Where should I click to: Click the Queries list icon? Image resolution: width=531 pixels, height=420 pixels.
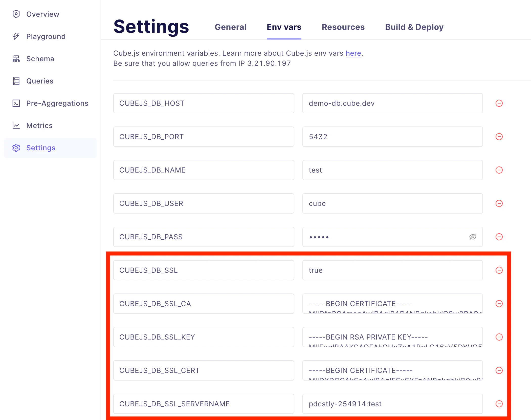[x=16, y=81]
